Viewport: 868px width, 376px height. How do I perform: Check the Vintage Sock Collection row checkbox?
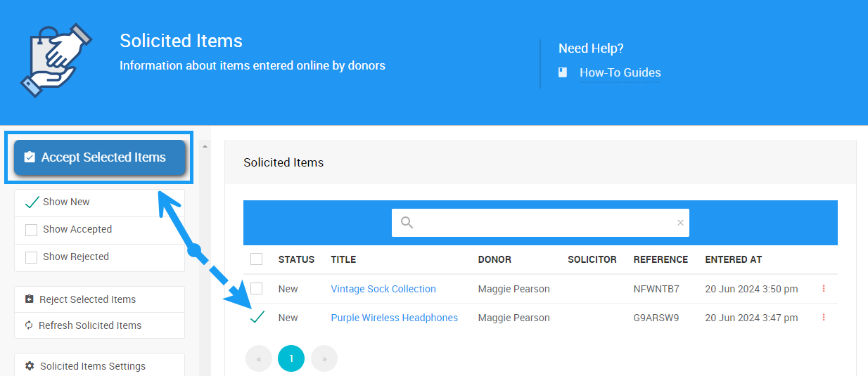pos(257,289)
